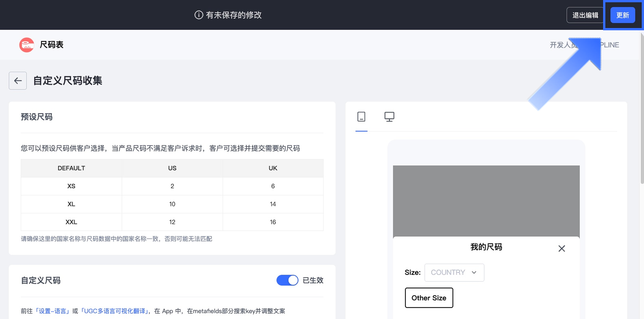
Task: Disable the custom size toggle
Action: tap(287, 280)
